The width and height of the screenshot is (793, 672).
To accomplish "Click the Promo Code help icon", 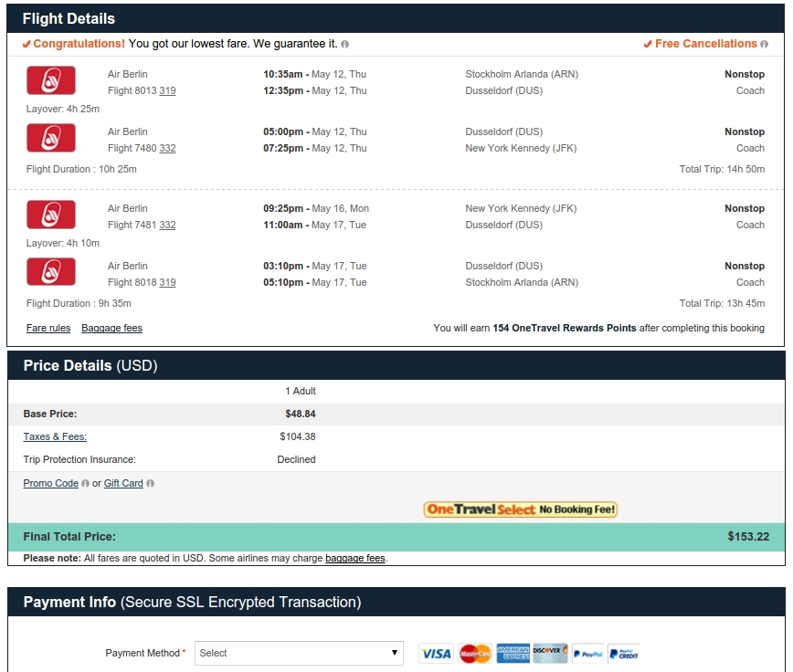I will (86, 484).
